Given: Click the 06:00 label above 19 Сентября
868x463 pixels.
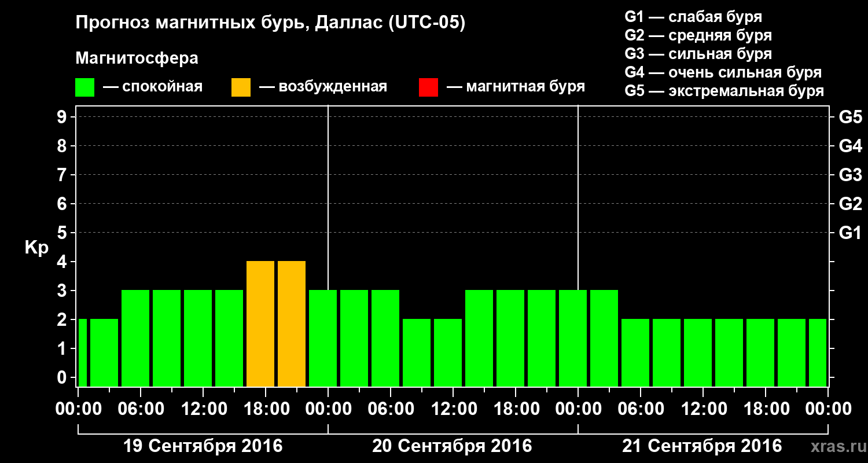Looking at the screenshot, I should 141,409.
